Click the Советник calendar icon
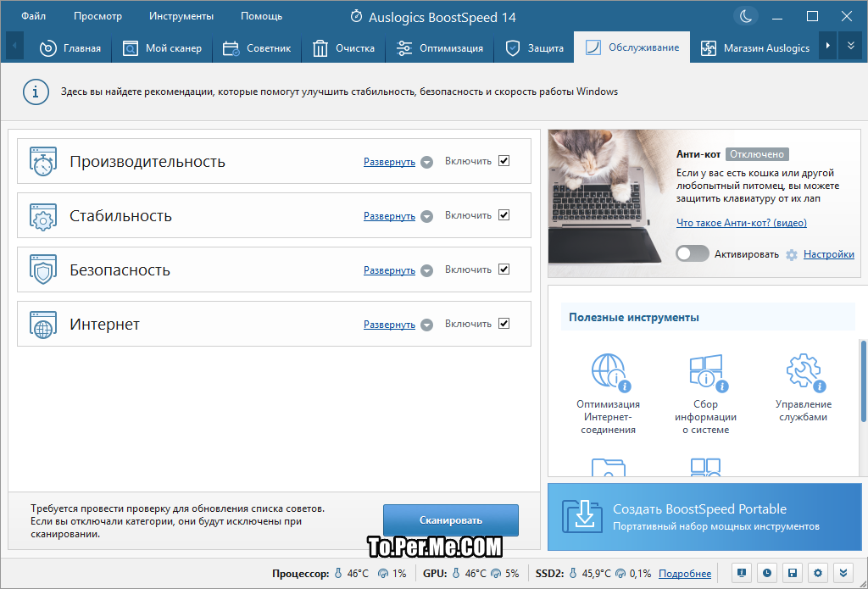The image size is (868, 589). pos(231,48)
